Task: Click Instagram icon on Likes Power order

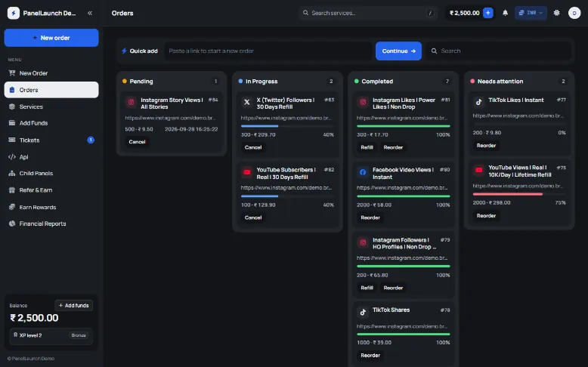Action: point(363,102)
